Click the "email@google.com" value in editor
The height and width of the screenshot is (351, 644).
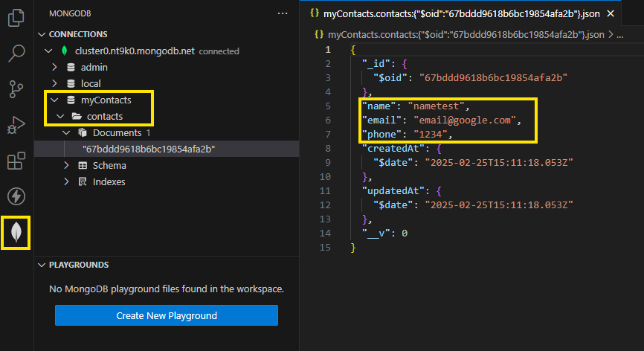tap(465, 120)
